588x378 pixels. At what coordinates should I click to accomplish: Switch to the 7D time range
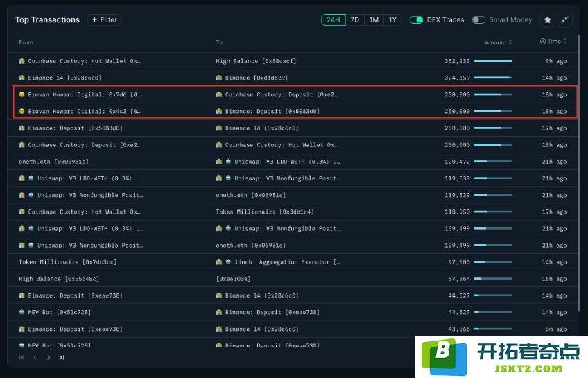[x=355, y=20]
